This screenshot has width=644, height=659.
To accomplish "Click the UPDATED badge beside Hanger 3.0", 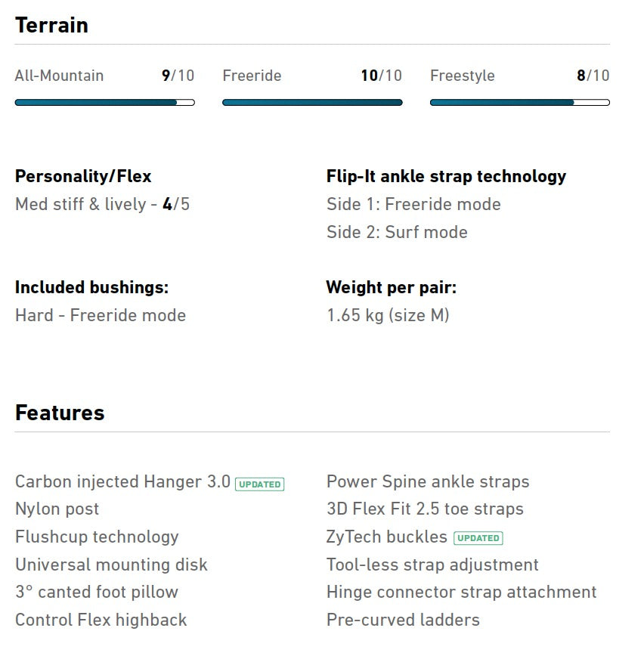I will pyautogui.click(x=259, y=484).
